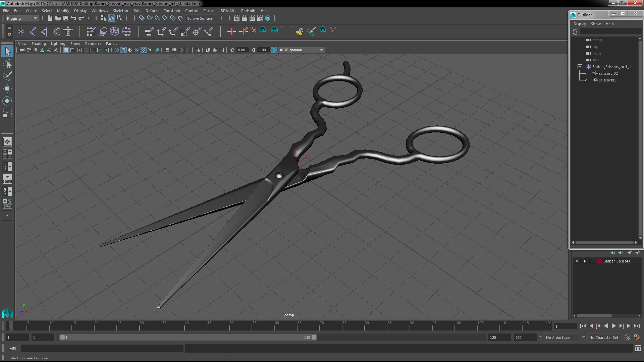This screenshot has height=362, width=644.
Task: Open the Outliner Display menu
Action: [x=580, y=24]
